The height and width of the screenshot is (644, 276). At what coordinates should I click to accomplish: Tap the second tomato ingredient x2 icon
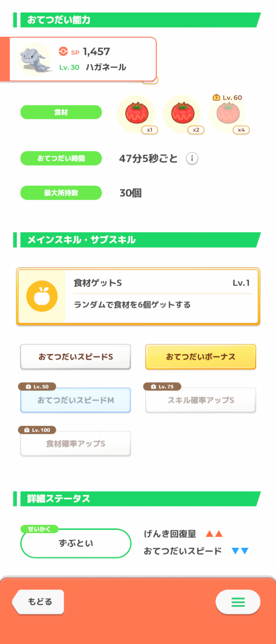[x=183, y=113]
